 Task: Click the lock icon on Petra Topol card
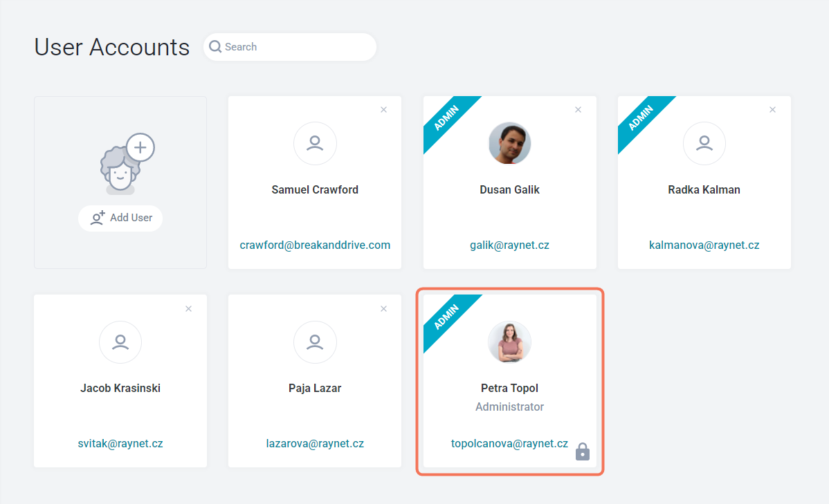pyautogui.click(x=583, y=451)
